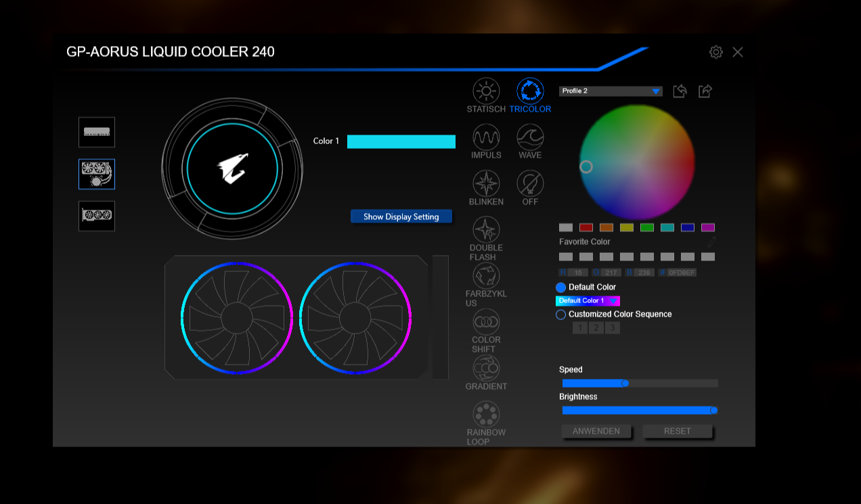
Task: Click the G value field showing 217
Action: click(611, 273)
